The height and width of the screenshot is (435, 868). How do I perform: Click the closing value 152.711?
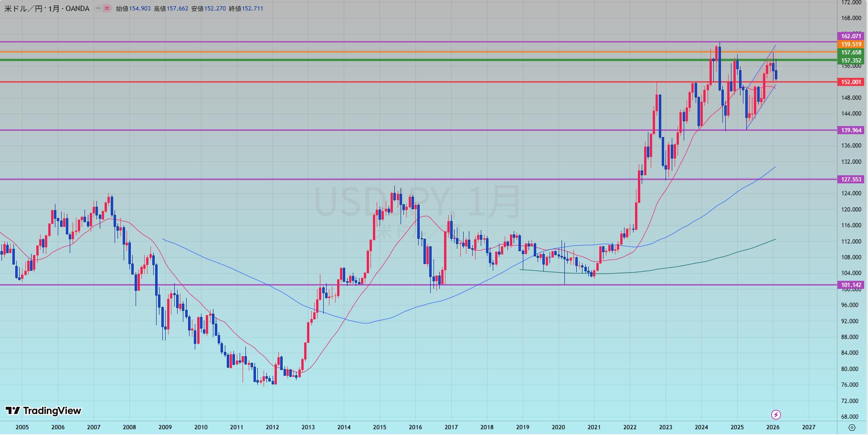(253, 9)
